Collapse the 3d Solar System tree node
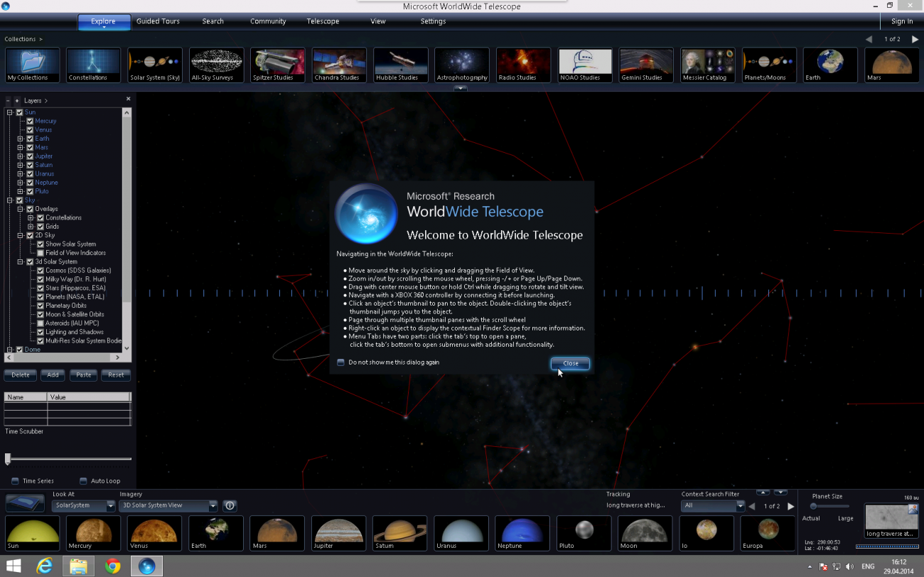The width and height of the screenshot is (924, 577). click(21, 261)
